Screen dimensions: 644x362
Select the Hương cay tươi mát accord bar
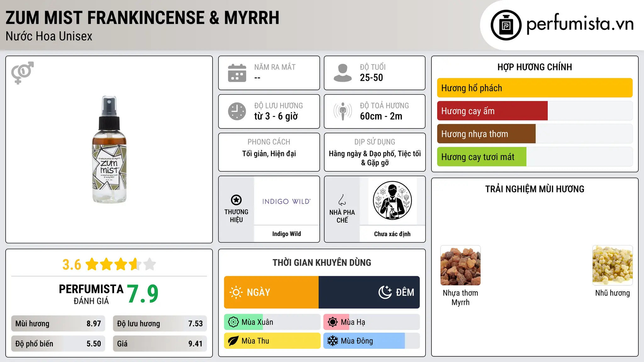[535, 157]
